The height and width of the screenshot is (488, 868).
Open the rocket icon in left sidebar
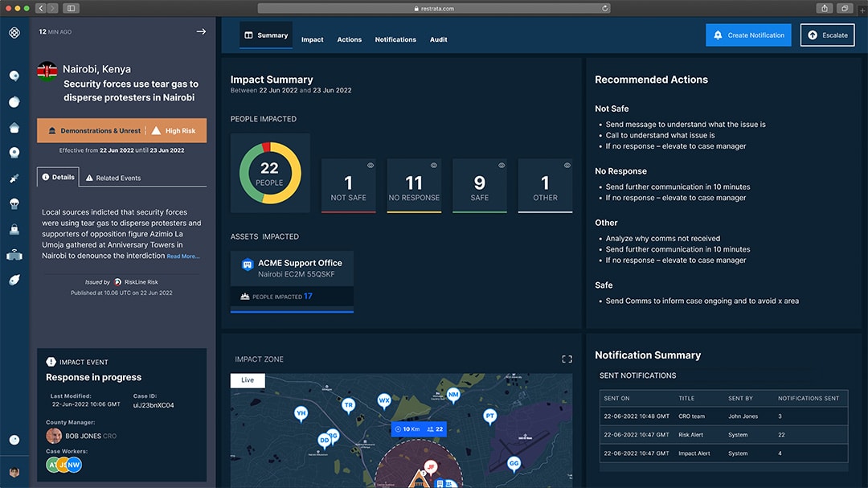pos(14,280)
